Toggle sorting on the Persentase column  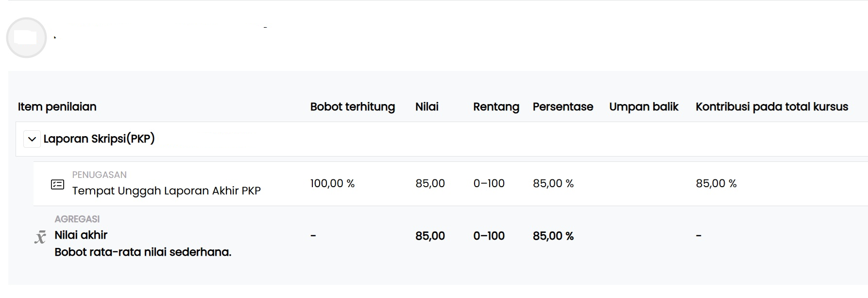point(562,106)
